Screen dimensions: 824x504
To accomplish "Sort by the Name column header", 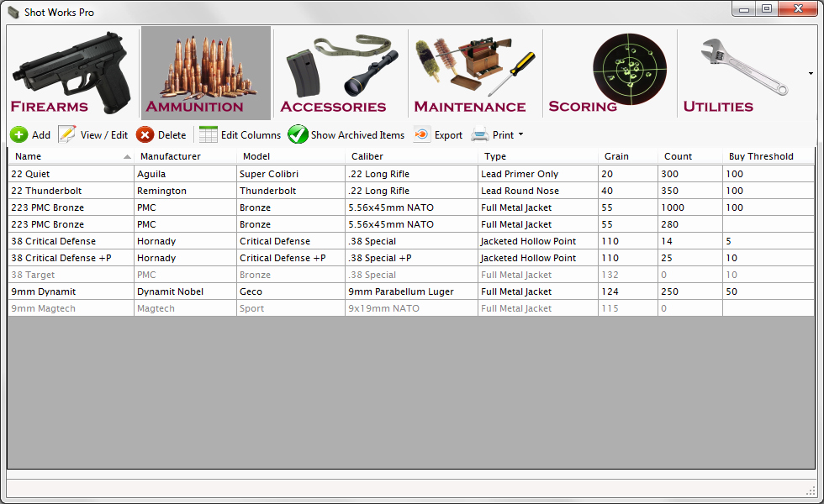I will pos(71,156).
